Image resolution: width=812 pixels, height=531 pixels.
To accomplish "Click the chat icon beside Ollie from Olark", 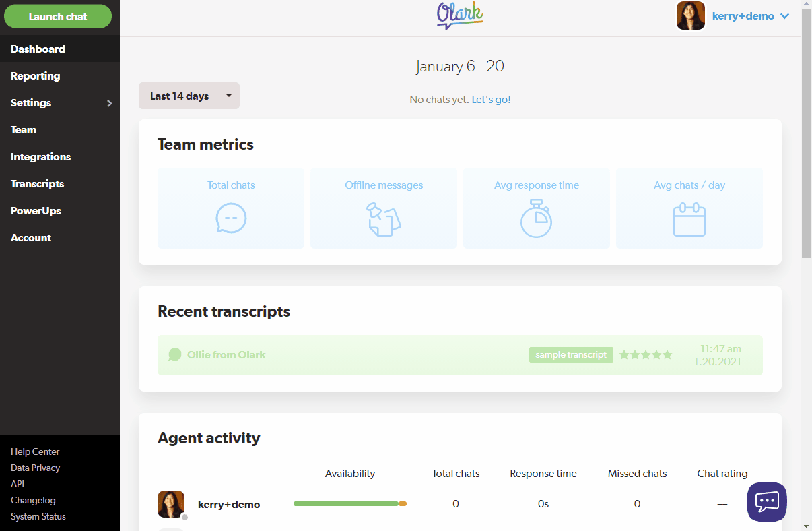I will pyautogui.click(x=175, y=354).
